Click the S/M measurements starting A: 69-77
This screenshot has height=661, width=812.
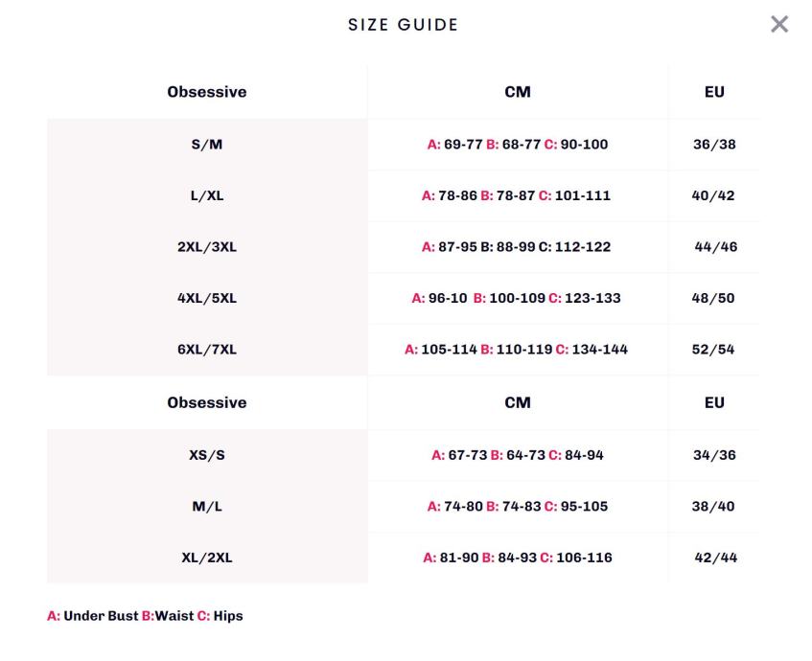click(x=518, y=145)
